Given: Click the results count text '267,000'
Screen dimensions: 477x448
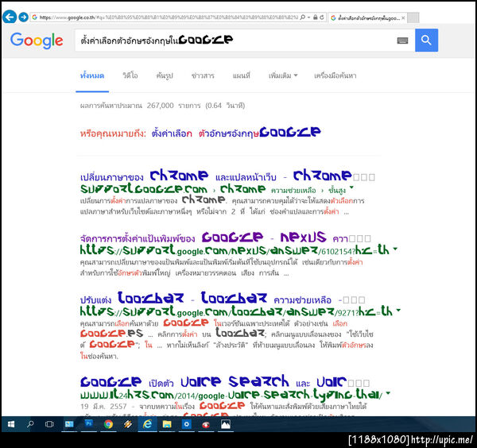Looking at the screenshot, I should 160,106.
